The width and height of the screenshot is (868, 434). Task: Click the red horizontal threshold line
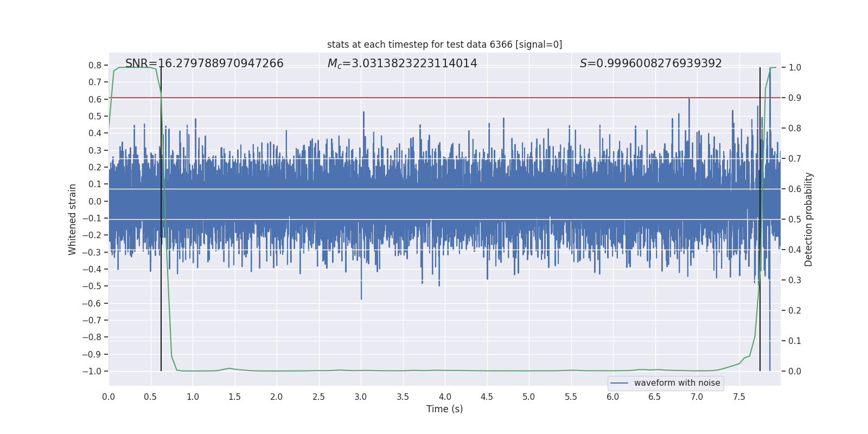click(x=434, y=98)
